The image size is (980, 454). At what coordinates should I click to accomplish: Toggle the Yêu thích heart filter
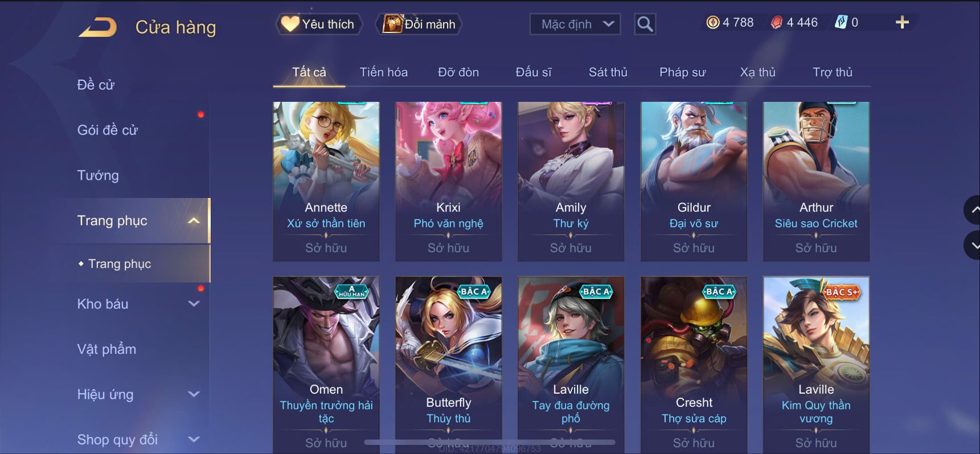pos(319,24)
